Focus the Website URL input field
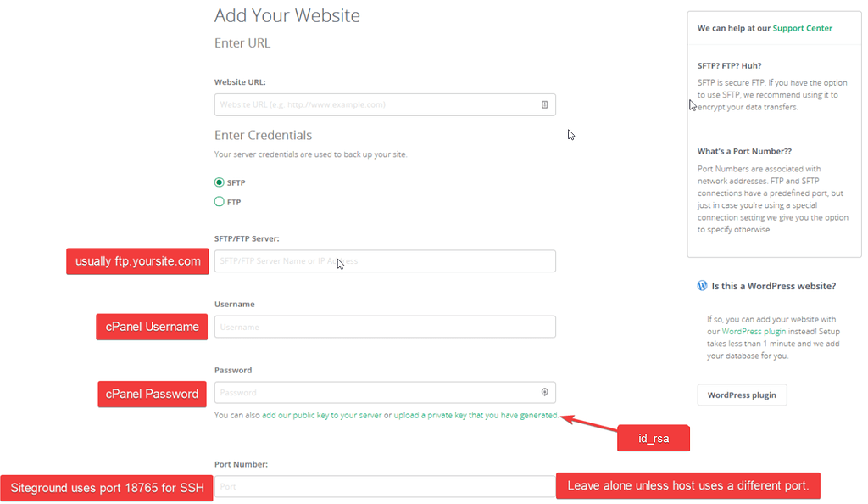This screenshot has width=868, height=504. coord(385,104)
